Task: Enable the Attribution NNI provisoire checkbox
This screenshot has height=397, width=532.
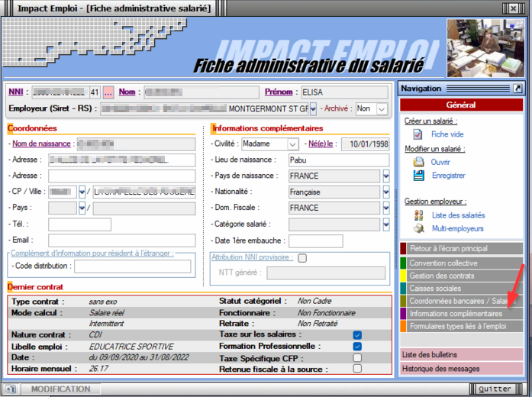Action: pyautogui.click(x=302, y=258)
